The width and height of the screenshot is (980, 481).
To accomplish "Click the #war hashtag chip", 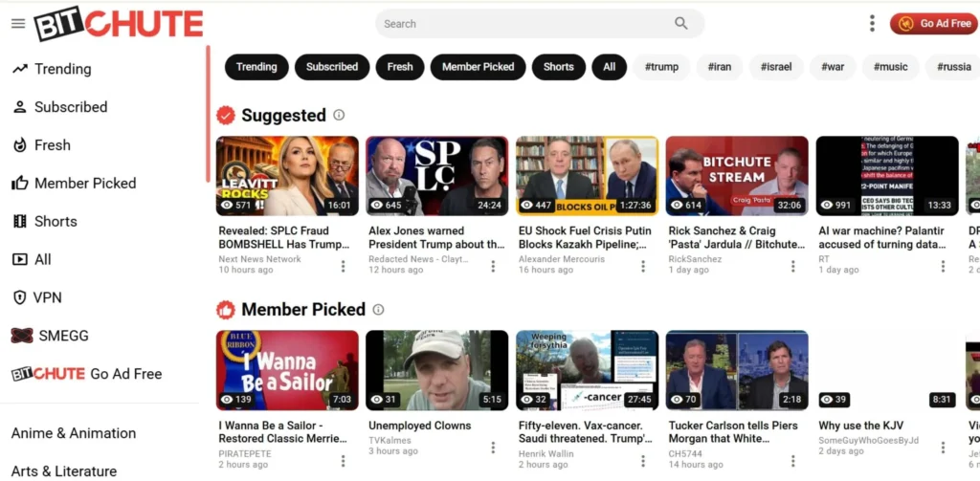I will coord(833,67).
